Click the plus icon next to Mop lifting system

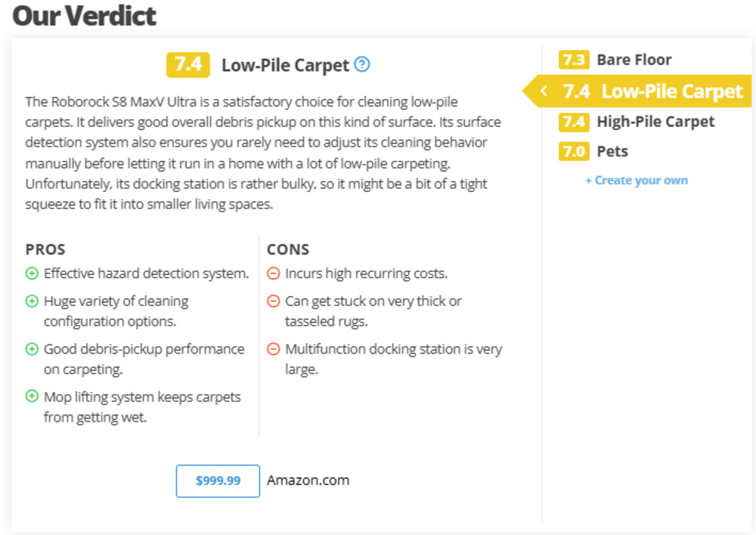click(x=32, y=396)
